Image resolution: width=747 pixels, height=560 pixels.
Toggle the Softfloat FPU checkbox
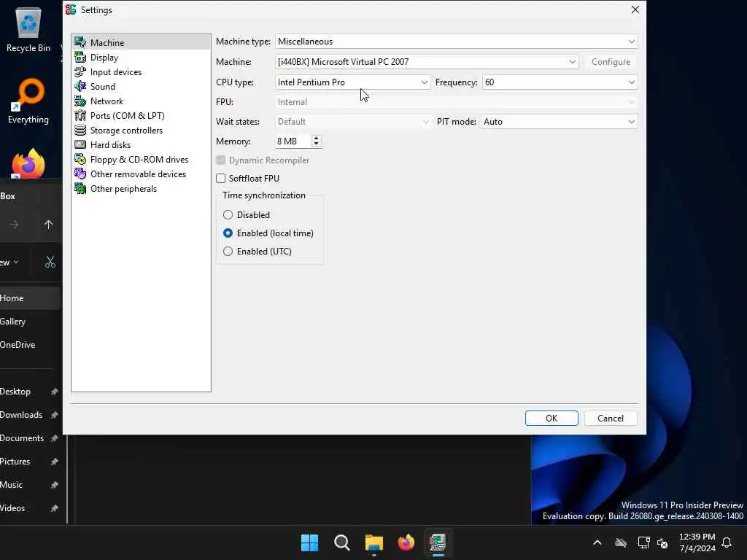[x=220, y=179]
